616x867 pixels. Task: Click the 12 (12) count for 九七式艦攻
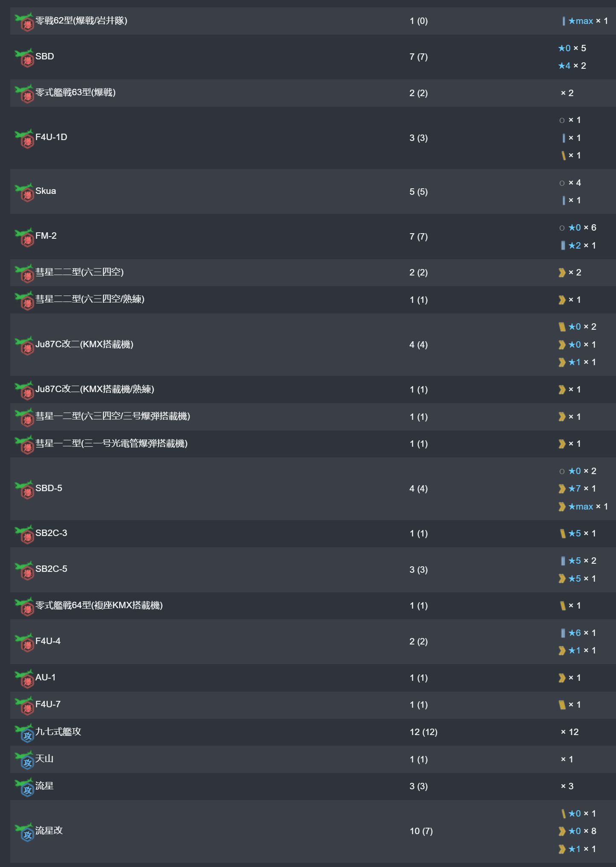coord(423,732)
